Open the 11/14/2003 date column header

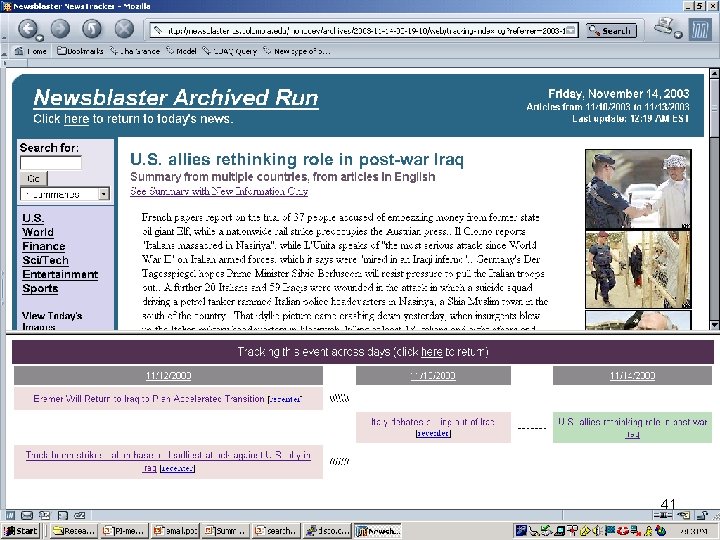(x=632, y=376)
